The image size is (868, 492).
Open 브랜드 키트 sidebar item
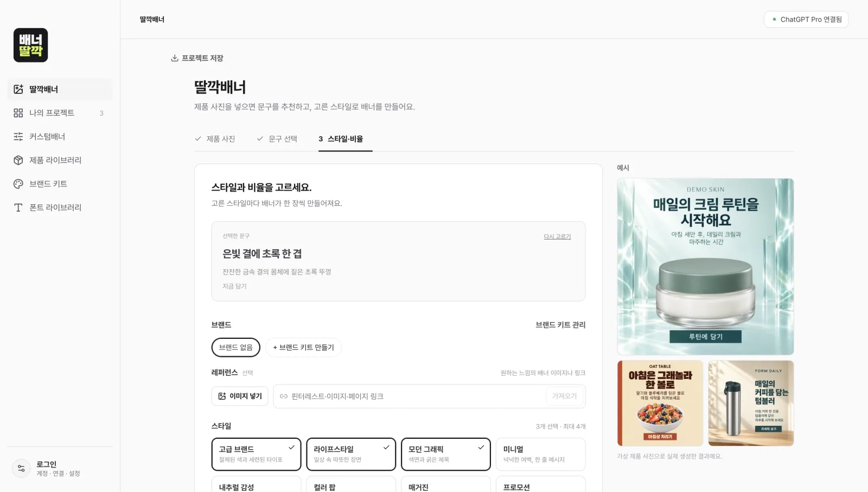click(60, 184)
